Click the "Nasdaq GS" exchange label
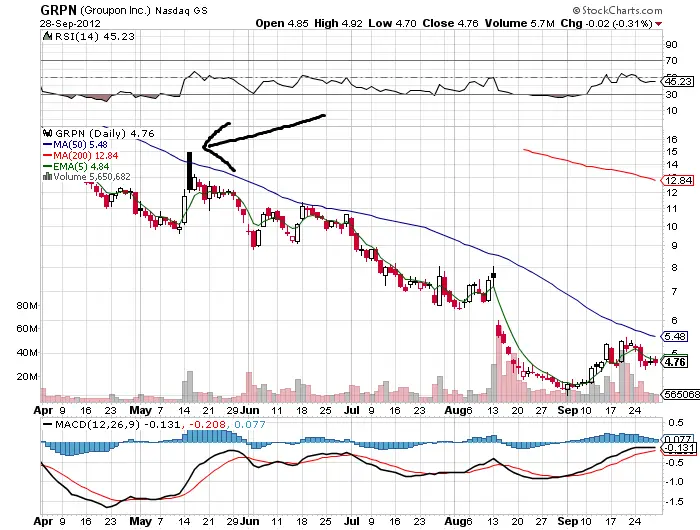Screen dimensions: 700x530 pyautogui.click(x=181, y=11)
